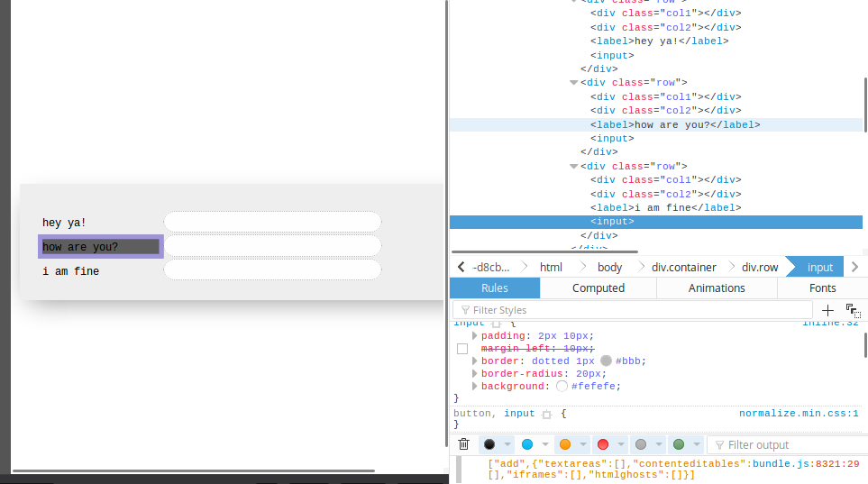Open dropdown arrow next to green filter
Image resolution: width=868 pixels, height=484 pixels.
(x=697, y=444)
